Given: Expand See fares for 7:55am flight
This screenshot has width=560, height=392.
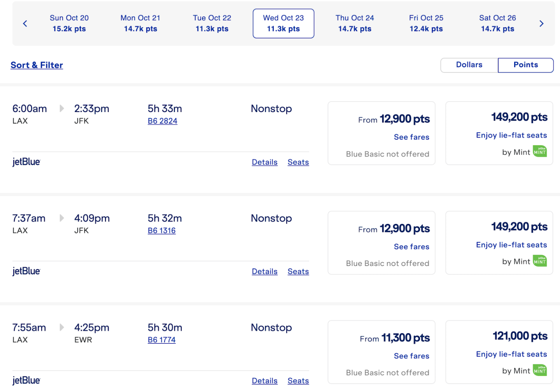Looking at the screenshot, I should coord(411,356).
